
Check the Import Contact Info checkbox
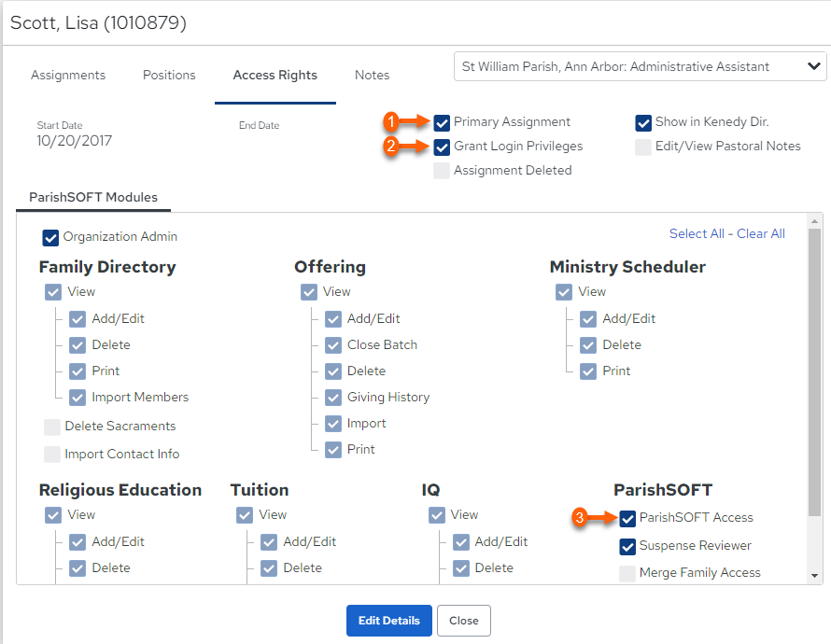click(52, 455)
